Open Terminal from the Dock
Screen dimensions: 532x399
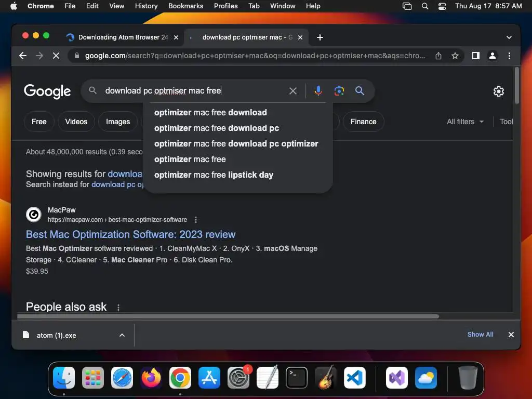[x=297, y=378]
